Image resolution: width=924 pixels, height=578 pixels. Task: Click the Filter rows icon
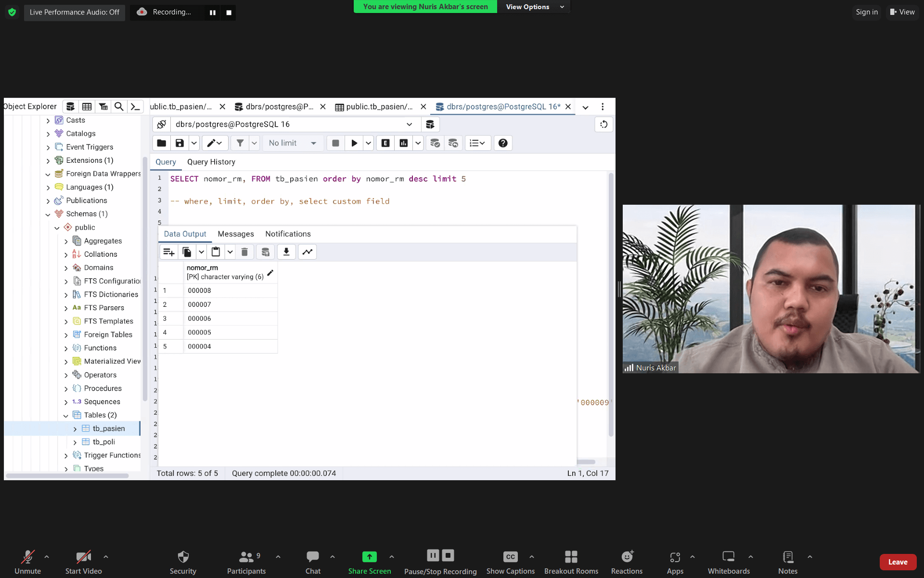click(x=239, y=143)
